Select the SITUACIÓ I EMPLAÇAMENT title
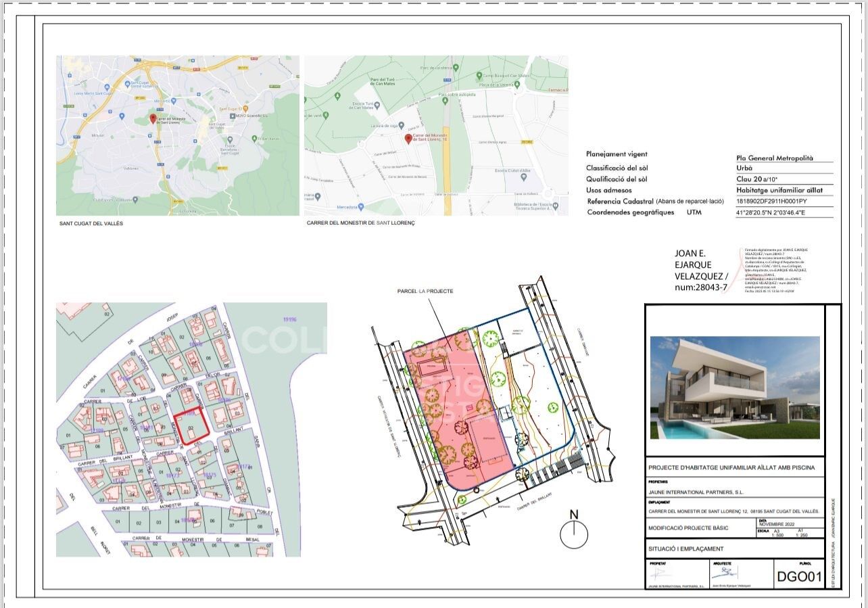 [685, 548]
